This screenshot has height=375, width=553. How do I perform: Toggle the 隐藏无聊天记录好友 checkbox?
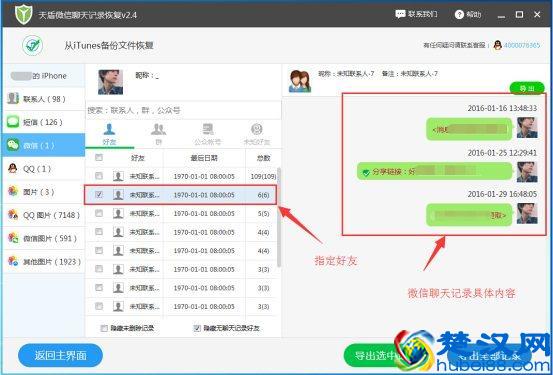(197, 328)
